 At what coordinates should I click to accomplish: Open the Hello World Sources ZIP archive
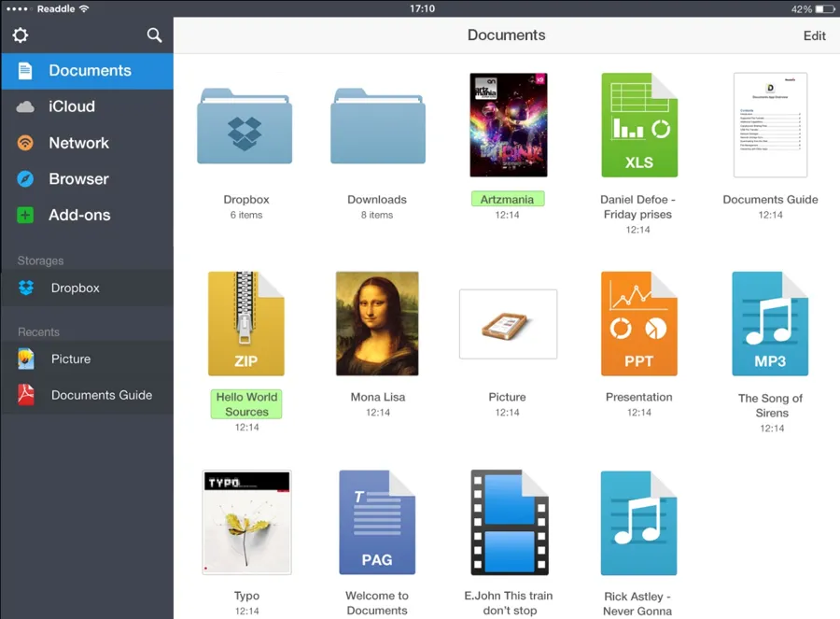[245, 324]
